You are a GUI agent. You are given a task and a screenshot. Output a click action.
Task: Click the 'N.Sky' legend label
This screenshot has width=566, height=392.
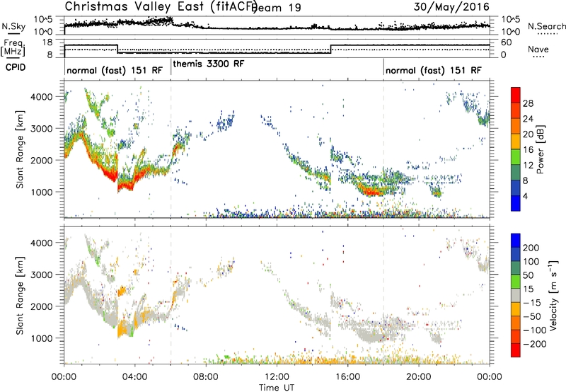13,27
